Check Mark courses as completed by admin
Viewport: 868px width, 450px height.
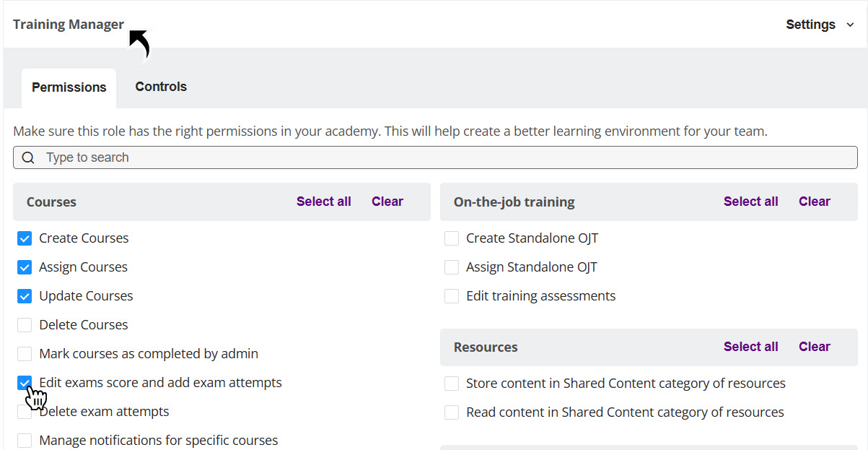(25, 354)
